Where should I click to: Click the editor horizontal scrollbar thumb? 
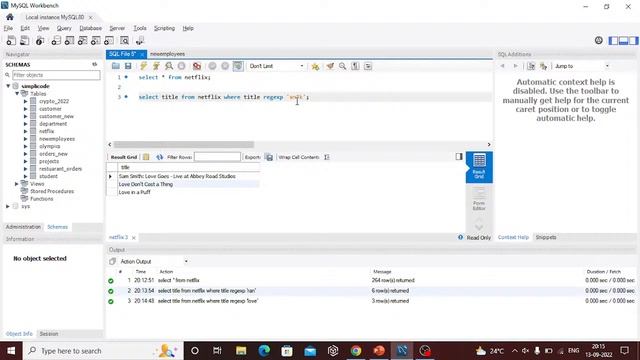(x=184, y=144)
